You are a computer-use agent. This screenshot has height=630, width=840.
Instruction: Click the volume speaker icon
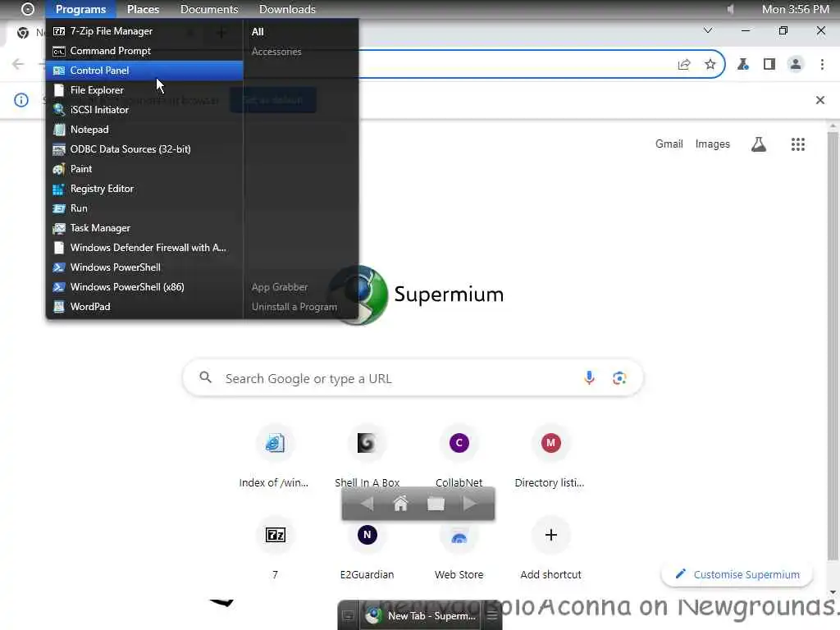(729, 9)
